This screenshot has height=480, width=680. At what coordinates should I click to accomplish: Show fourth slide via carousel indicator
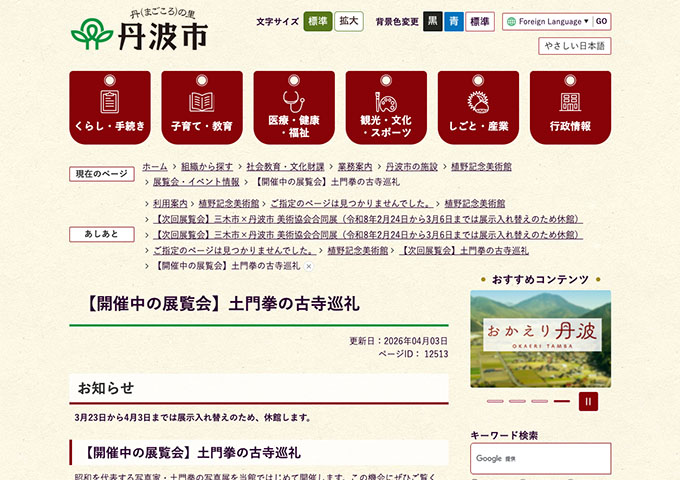tap(562, 402)
